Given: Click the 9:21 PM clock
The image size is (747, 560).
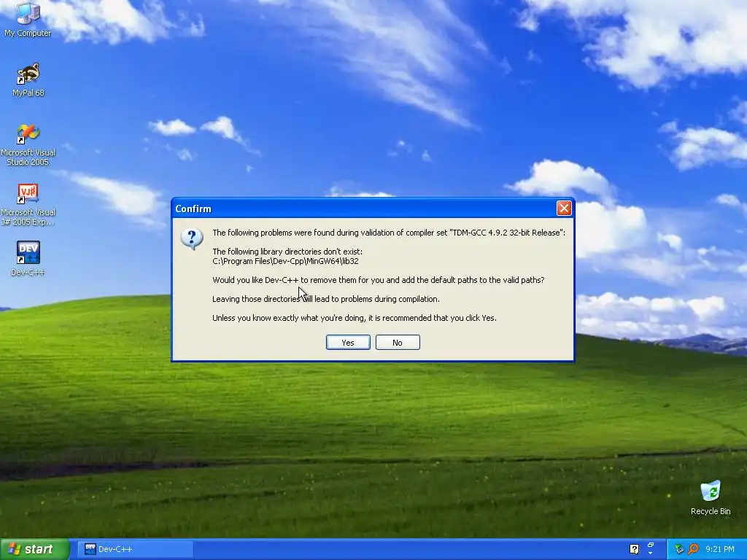Looking at the screenshot, I should pyautogui.click(x=719, y=549).
